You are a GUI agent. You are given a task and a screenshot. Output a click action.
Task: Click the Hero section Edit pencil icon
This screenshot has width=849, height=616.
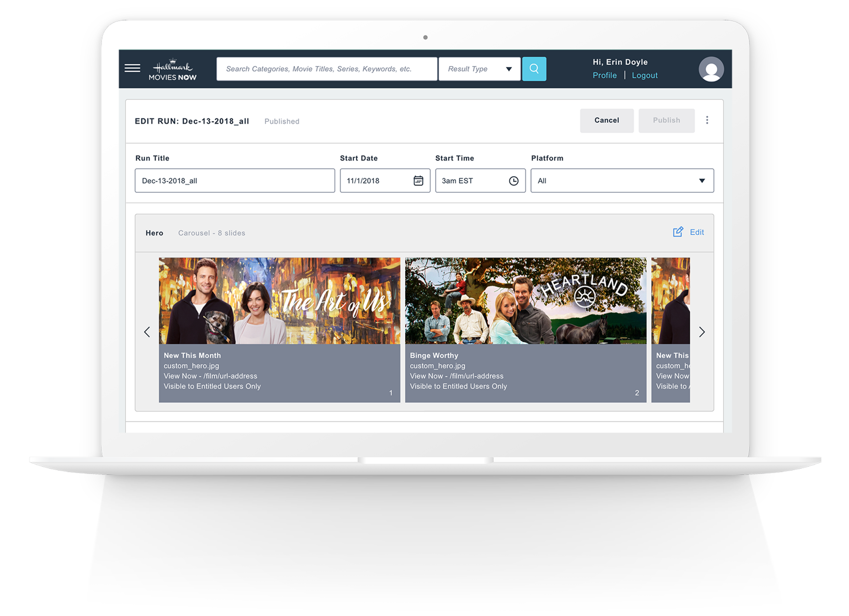click(678, 232)
